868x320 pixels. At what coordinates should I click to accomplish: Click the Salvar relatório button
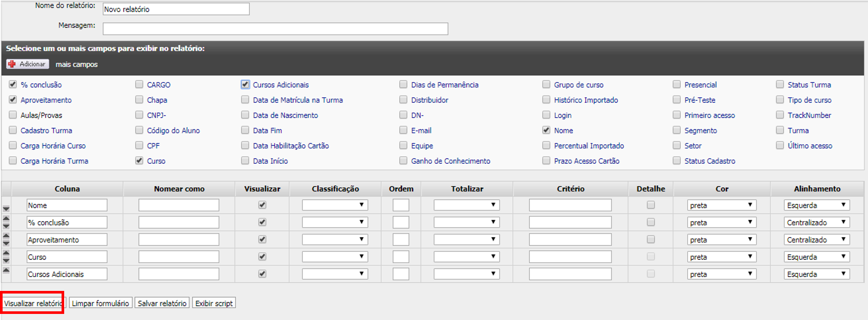coord(162,303)
